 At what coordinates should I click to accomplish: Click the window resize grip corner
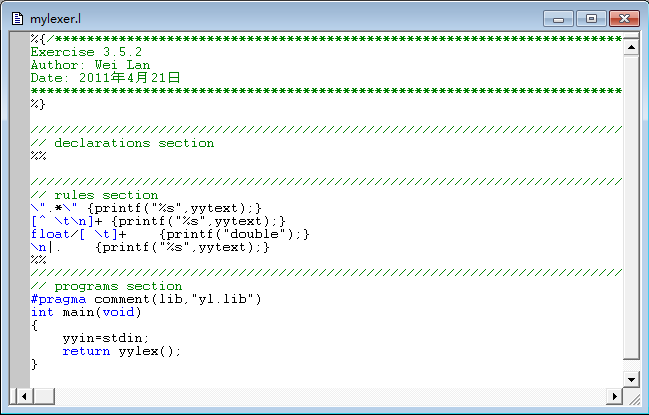click(x=633, y=398)
